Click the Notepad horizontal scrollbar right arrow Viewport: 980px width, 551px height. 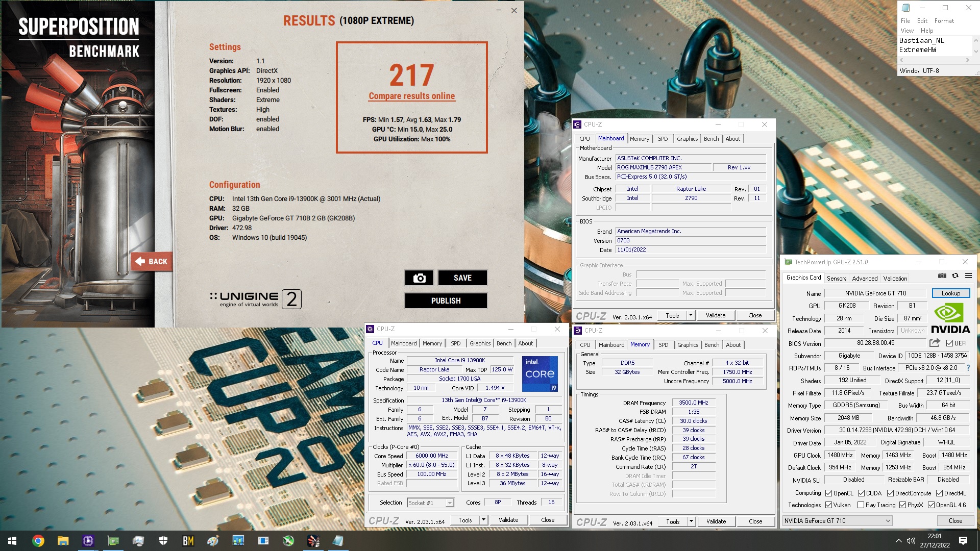tap(967, 60)
